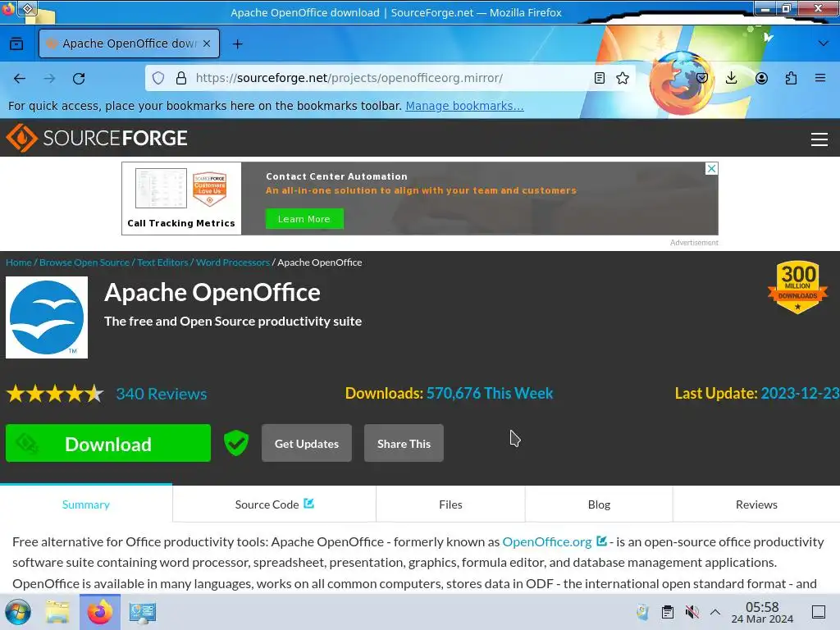The height and width of the screenshot is (630, 840).
Task: Click the 300 Million Downloads badge
Action: click(797, 287)
